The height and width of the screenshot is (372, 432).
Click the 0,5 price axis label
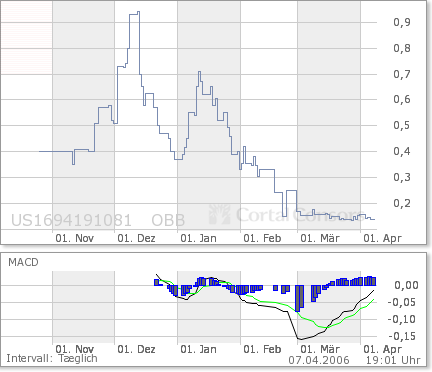pos(402,125)
